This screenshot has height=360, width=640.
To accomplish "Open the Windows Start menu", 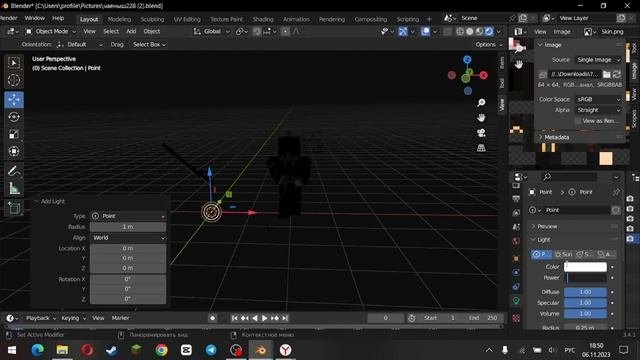I will point(12,350).
